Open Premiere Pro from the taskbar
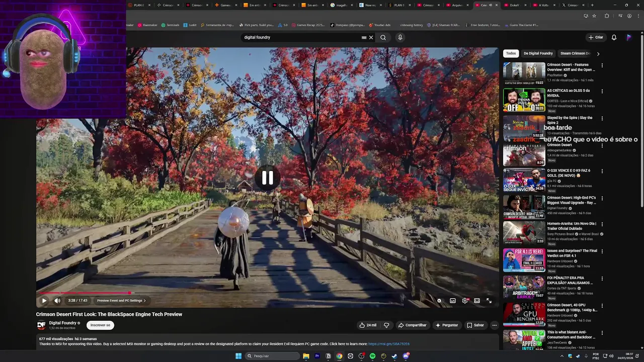Viewport: 644px width, 362px height. pyautogui.click(x=317, y=356)
